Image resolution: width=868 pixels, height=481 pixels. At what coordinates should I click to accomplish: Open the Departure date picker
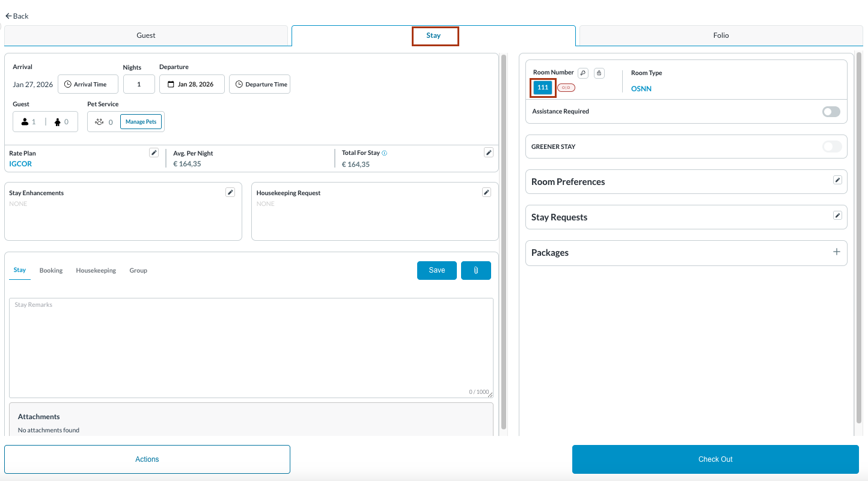pyautogui.click(x=192, y=84)
